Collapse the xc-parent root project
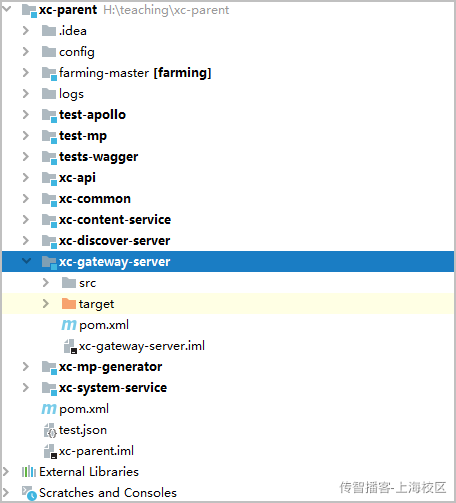The height and width of the screenshot is (503, 456). pyautogui.click(x=6, y=9)
